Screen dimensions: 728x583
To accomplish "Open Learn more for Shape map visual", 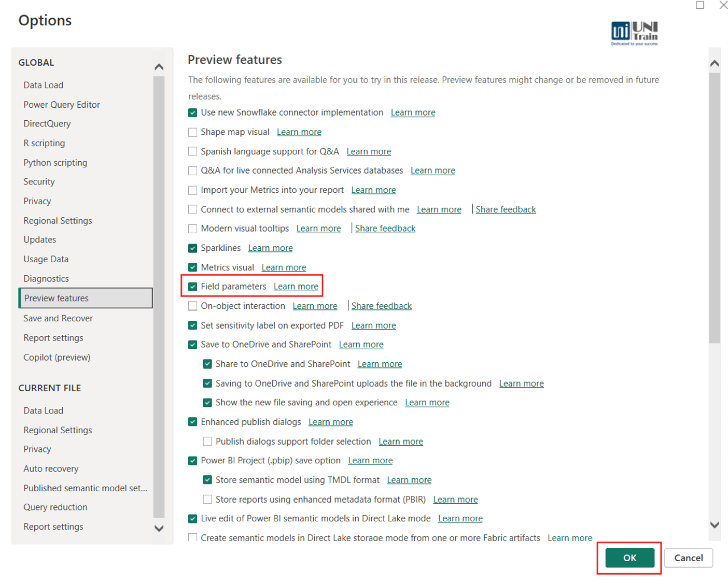I will pos(299,132).
